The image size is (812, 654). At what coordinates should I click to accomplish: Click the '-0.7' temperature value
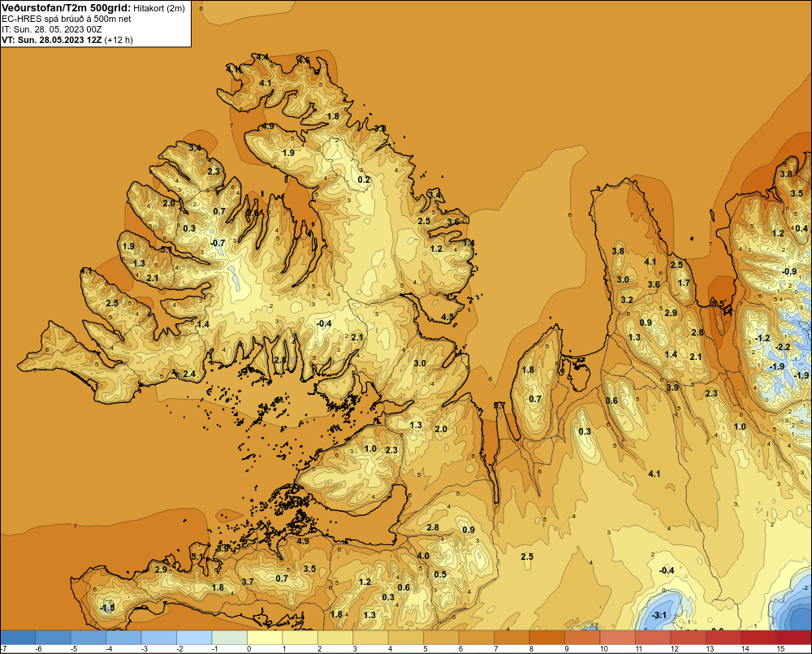(218, 243)
